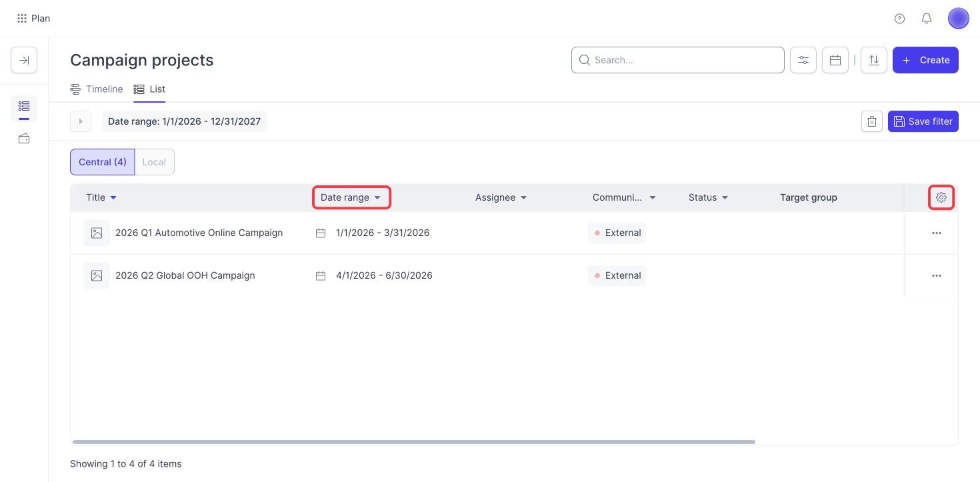The width and height of the screenshot is (980, 482).
Task: Click the Date range filter chip
Action: (184, 121)
